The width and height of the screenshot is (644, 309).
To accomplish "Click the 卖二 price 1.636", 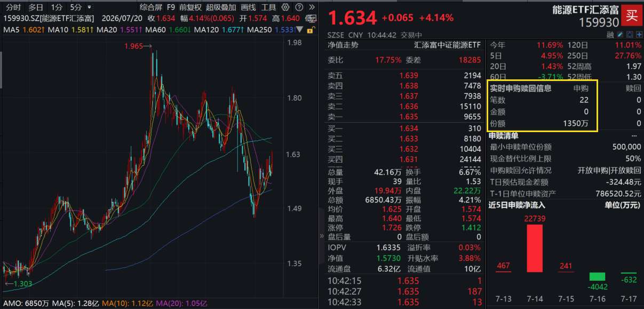I will click(409, 106).
